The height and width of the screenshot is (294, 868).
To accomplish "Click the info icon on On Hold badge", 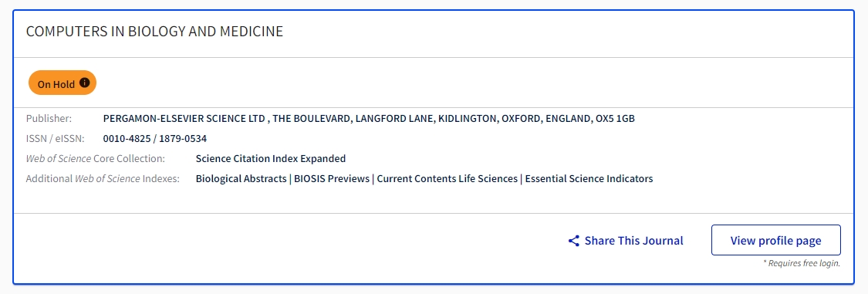I will [x=84, y=83].
